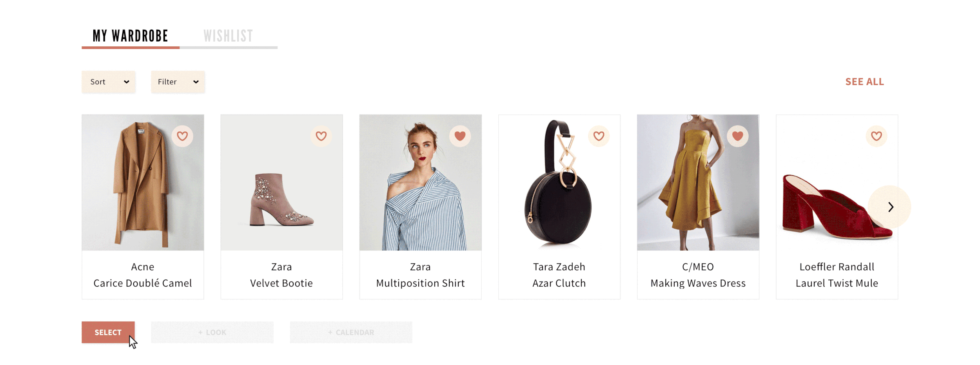Open the yellow Making Waves Dress image
The image size is (980, 365).
698,183
